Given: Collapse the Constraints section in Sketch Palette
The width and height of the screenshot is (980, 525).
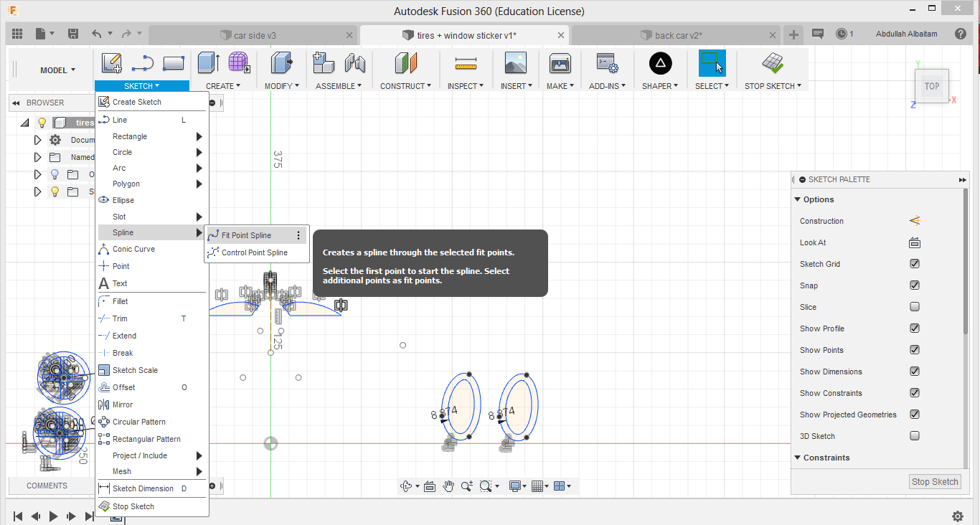Looking at the screenshot, I should [798, 458].
